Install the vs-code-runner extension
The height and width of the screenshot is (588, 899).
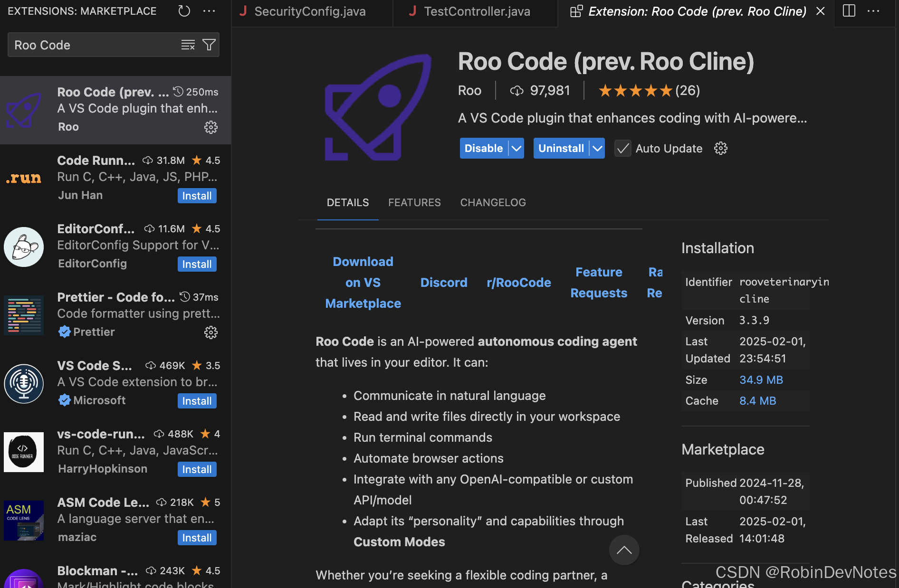coord(197,469)
